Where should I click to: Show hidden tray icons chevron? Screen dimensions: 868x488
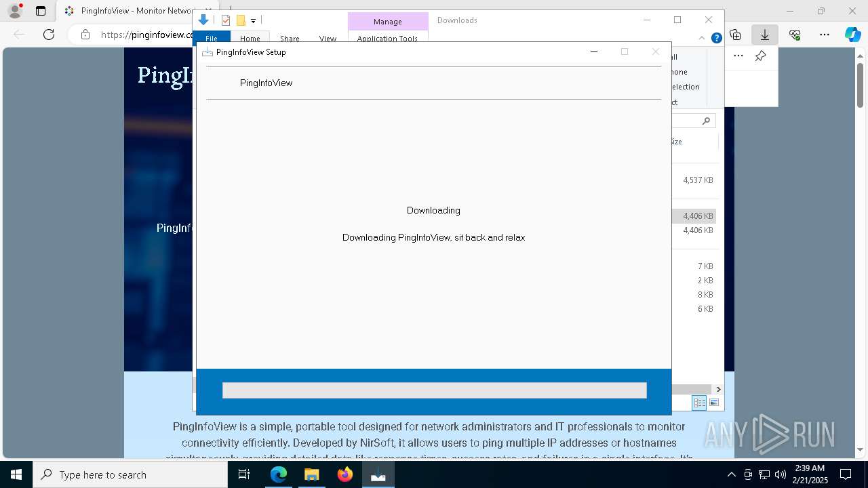731,474
